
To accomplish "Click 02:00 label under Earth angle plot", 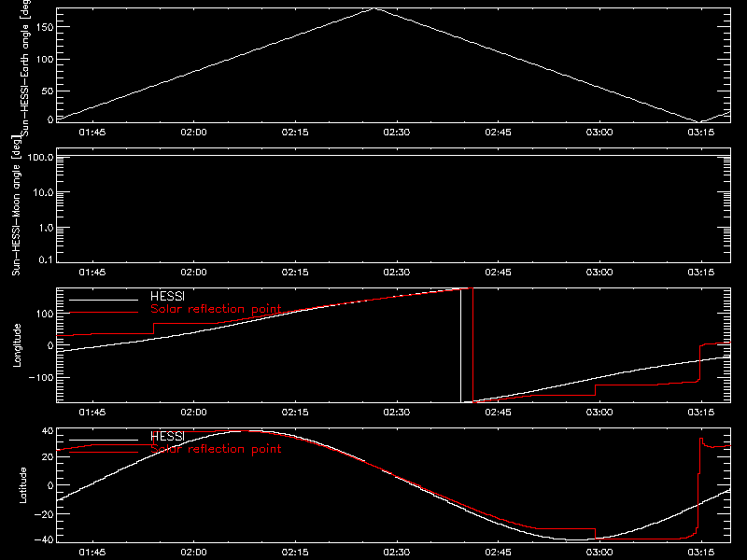I will [x=194, y=133].
